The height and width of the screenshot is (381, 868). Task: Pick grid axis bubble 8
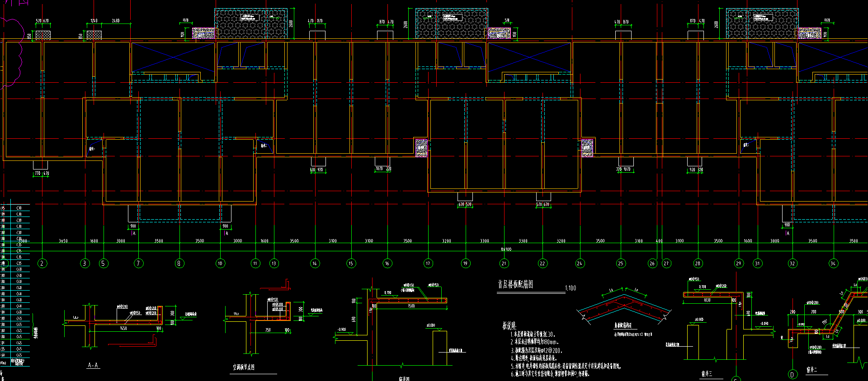(179, 263)
